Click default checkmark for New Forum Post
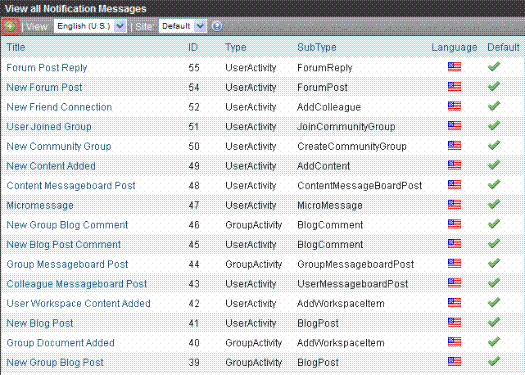Screen dimensions: 525x375 pyautogui.click(x=494, y=86)
